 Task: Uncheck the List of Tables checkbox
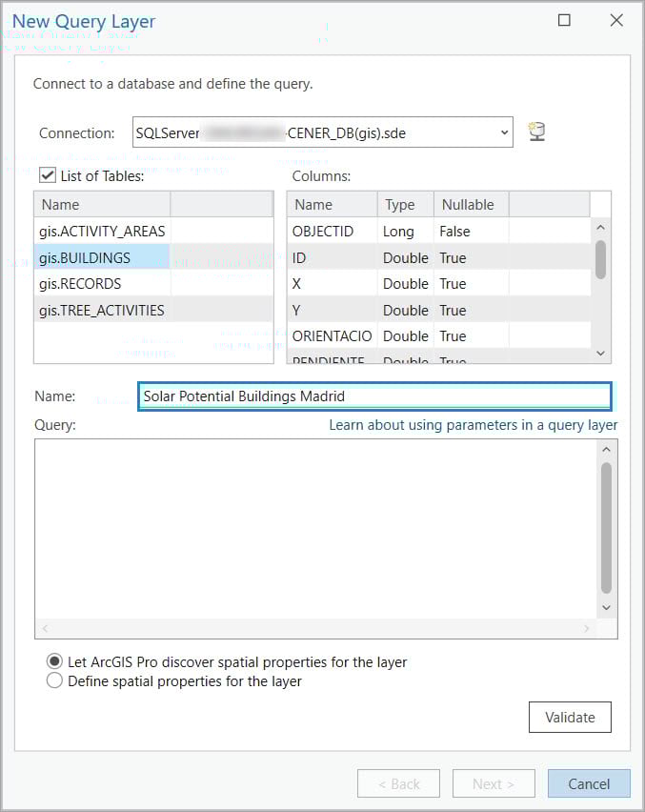(x=48, y=174)
